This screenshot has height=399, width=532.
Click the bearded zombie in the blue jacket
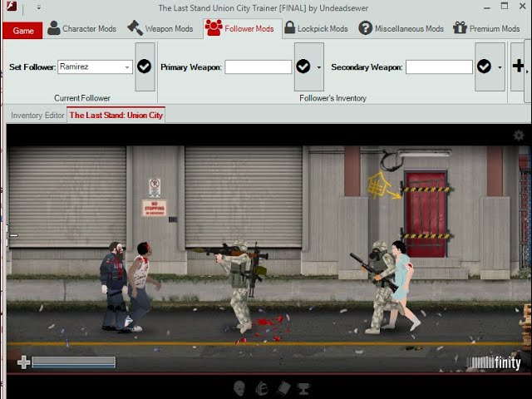114,286
